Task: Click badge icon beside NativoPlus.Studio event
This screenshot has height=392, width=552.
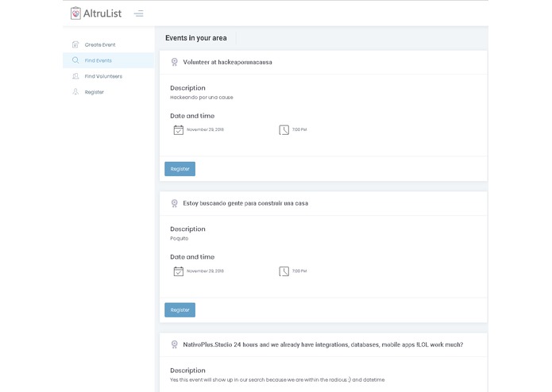Action: tap(174, 344)
